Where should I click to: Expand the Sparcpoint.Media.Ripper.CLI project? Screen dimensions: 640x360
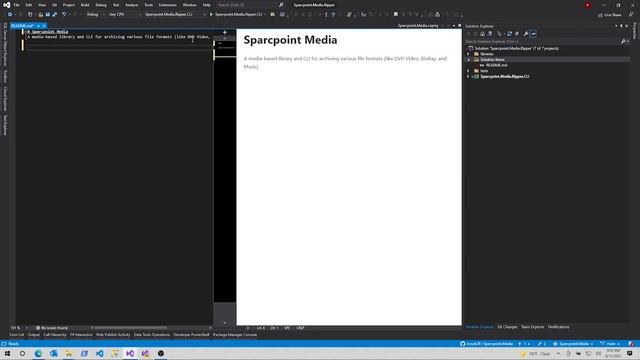468,76
